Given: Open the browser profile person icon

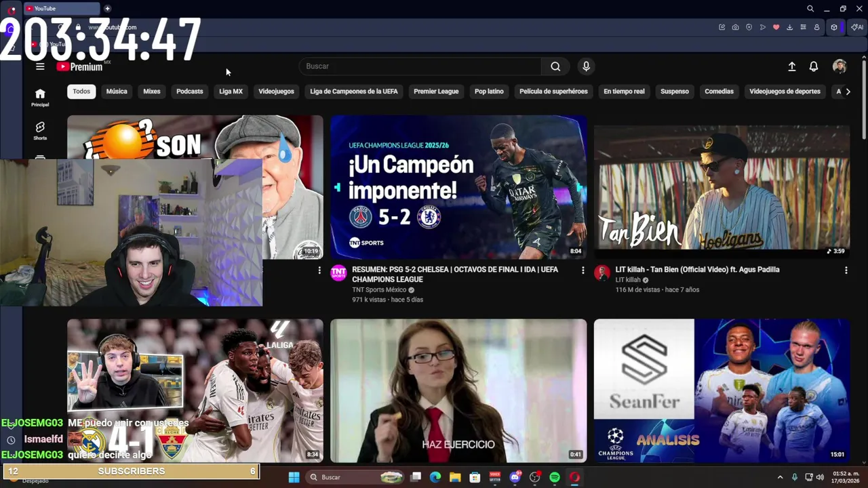Looking at the screenshot, I should pos(816,27).
